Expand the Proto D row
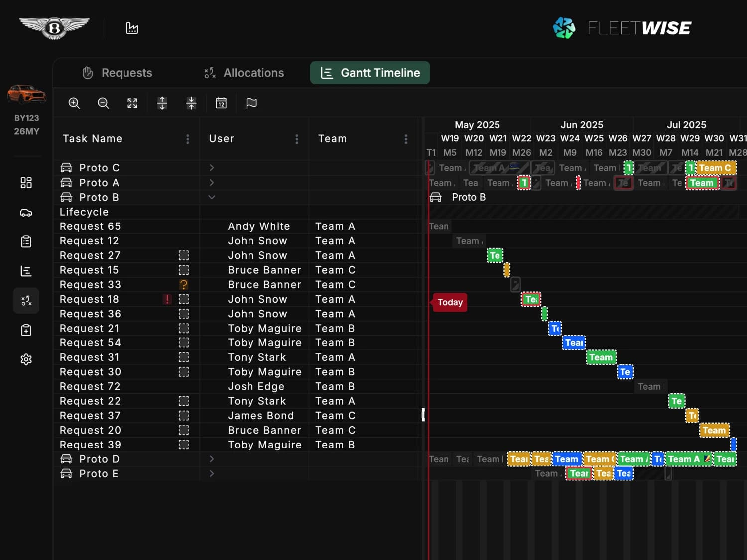This screenshot has width=747, height=560. point(211,459)
